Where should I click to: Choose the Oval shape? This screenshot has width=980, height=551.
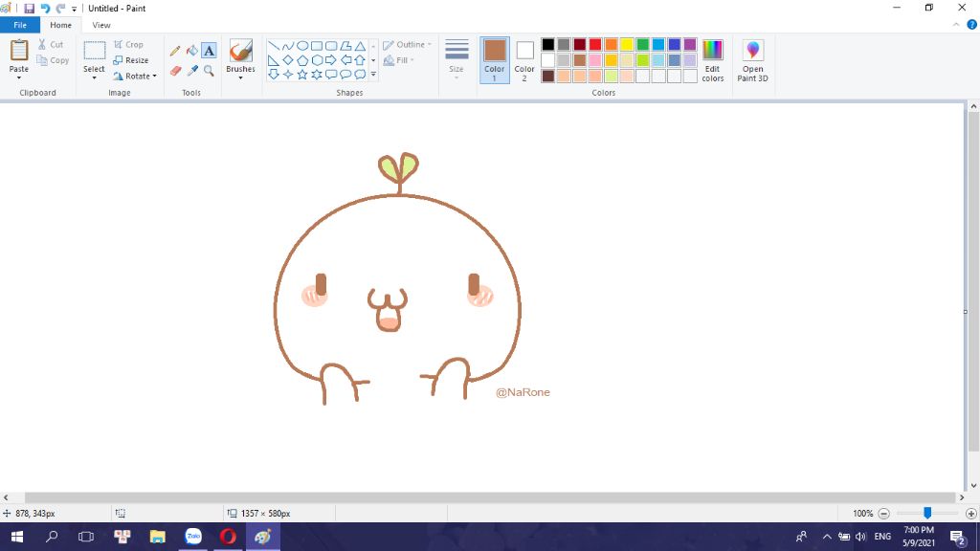[301, 46]
